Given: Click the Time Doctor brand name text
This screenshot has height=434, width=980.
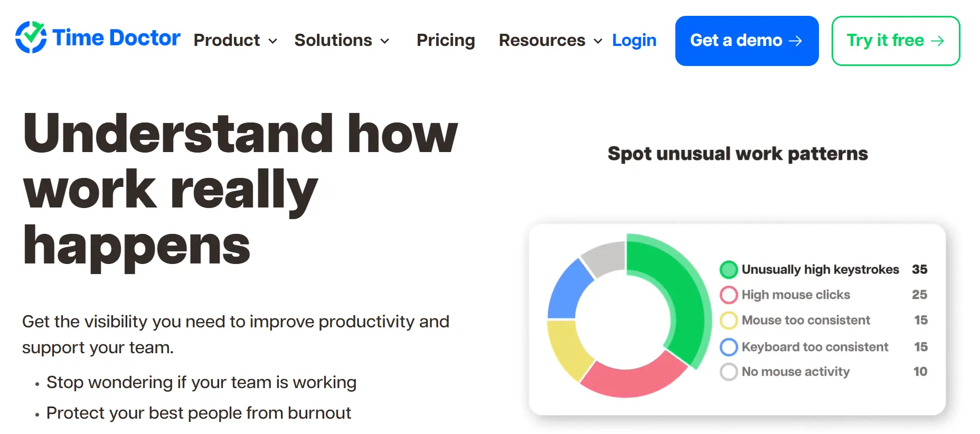Looking at the screenshot, I should [116, 38].
